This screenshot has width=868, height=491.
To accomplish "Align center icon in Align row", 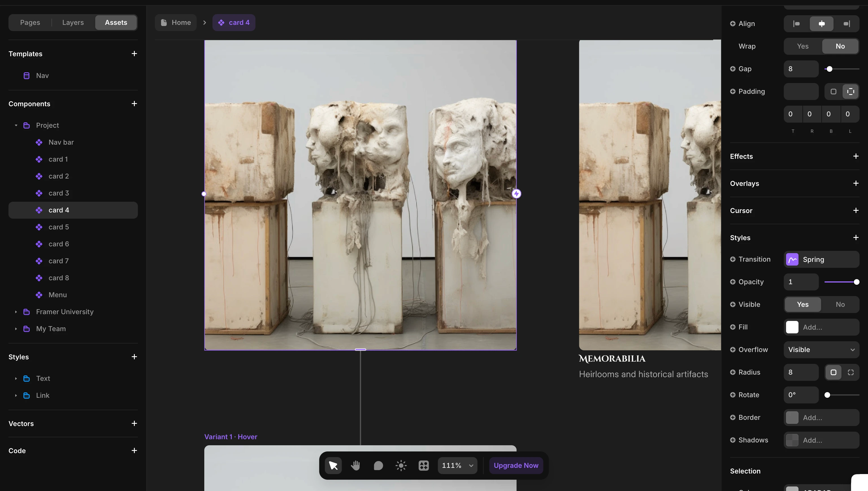I will pyautogui.click(x=821, y=24).
